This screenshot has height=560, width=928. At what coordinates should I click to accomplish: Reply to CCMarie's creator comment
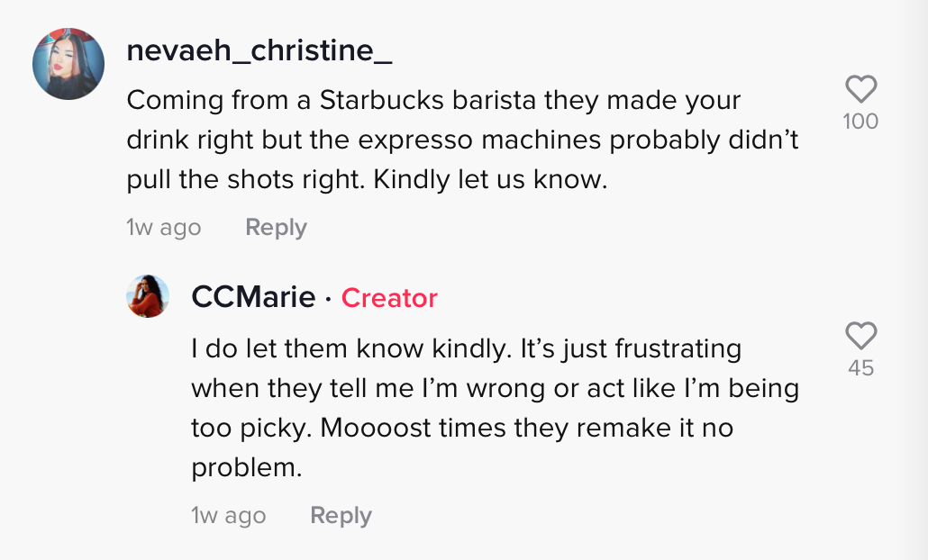coord(341,516)
